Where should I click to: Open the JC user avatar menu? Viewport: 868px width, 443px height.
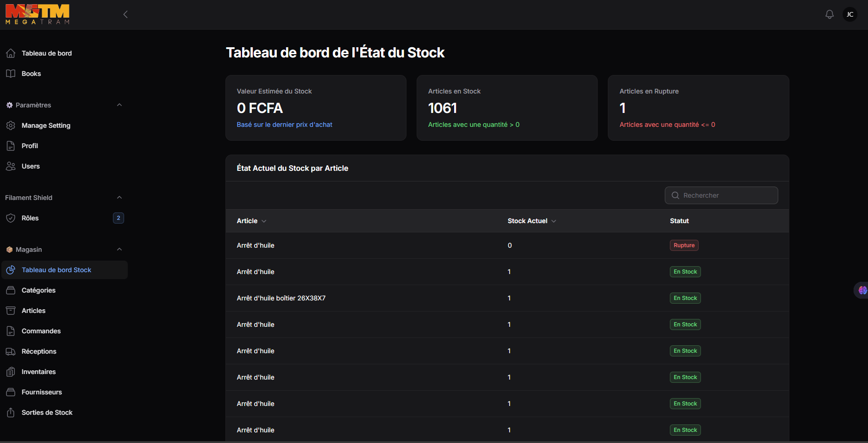point(850,14)
